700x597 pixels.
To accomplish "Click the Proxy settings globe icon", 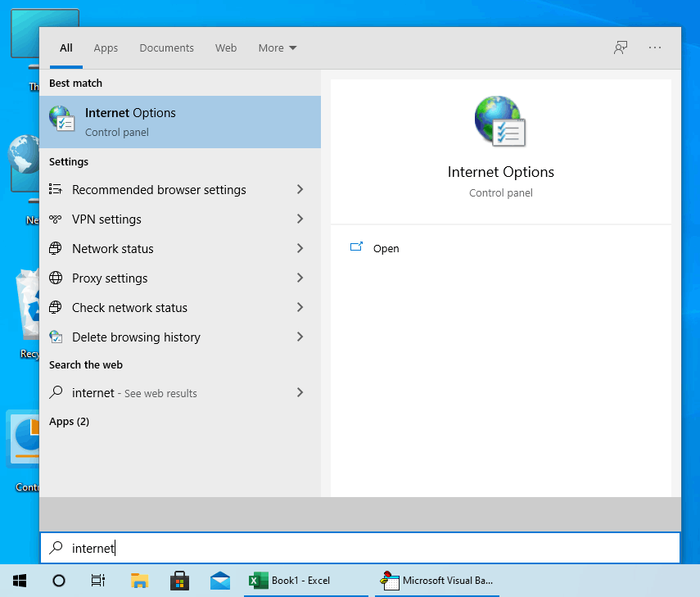I will (x=56, y=278).
